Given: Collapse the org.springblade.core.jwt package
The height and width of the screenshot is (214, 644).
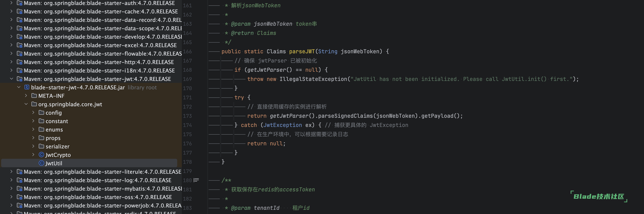Looking at the screenshot, I should 26,104.
